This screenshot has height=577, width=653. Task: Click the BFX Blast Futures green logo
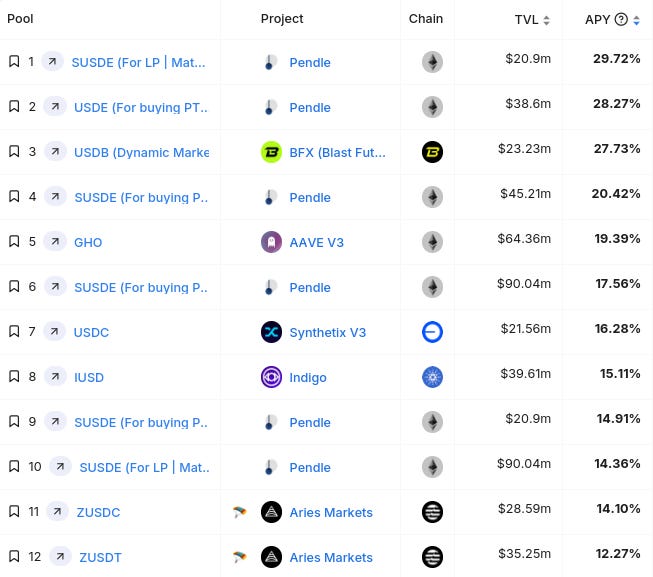271,152
